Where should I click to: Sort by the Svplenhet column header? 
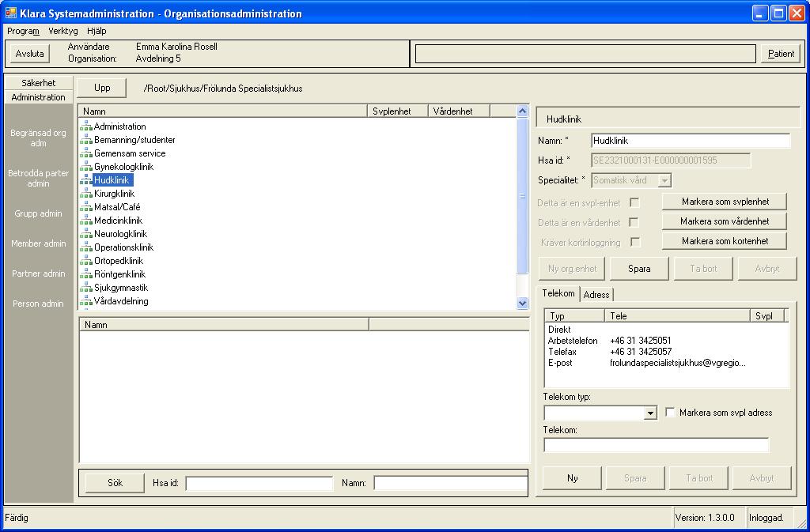click(397, 111)
